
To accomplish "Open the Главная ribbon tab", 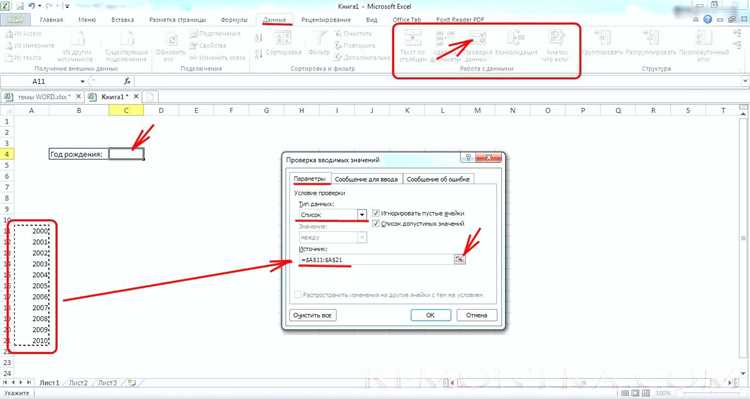I will coord(51,20).
